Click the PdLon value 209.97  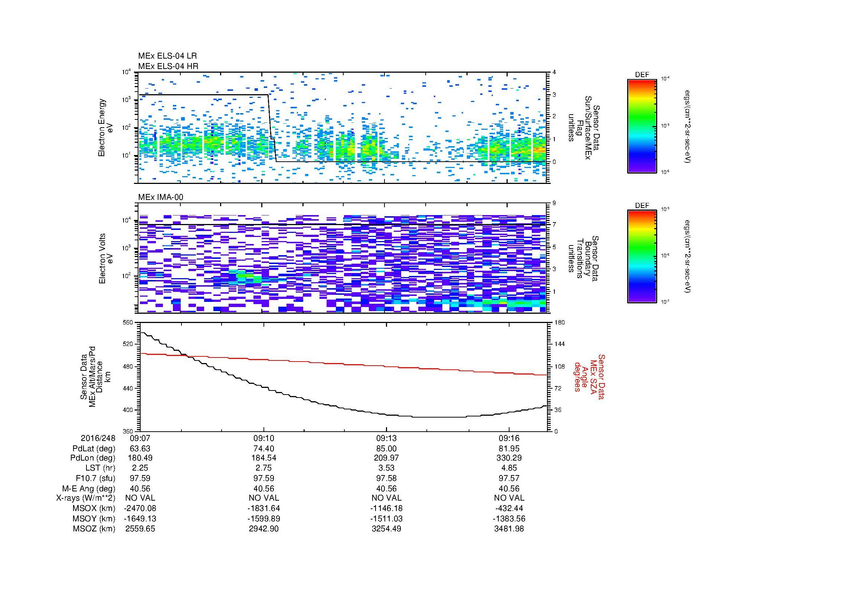click(386, 458)
